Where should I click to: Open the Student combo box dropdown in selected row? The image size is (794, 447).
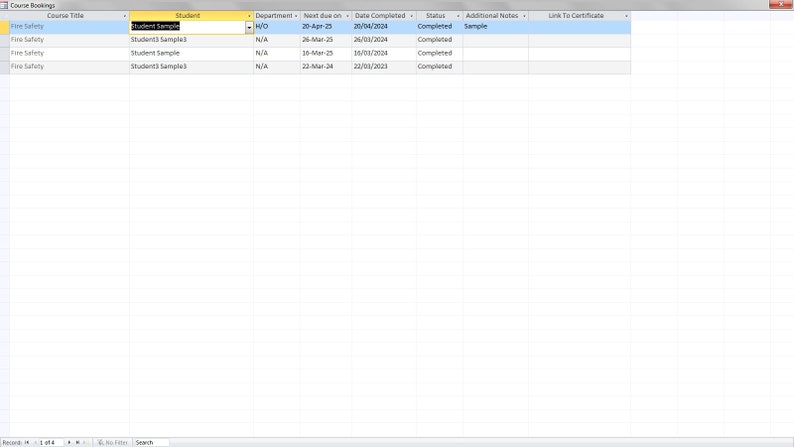click(x=249, y=27)
